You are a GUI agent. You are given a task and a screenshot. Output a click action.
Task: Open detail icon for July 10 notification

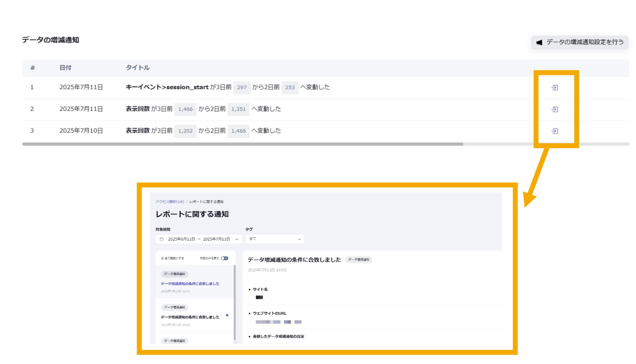(x=554, y=131)
